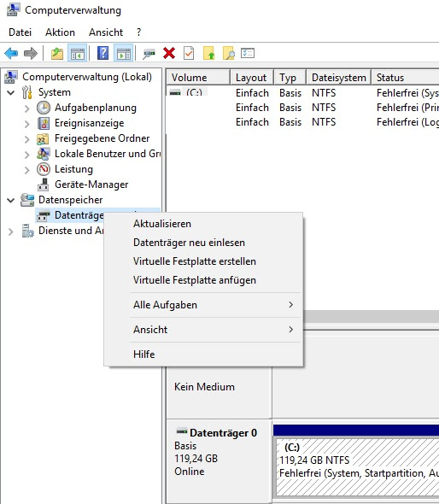Screen dimensions: 439x504
Task: Toggle the console tree pane icon
Action: point(78,53)
